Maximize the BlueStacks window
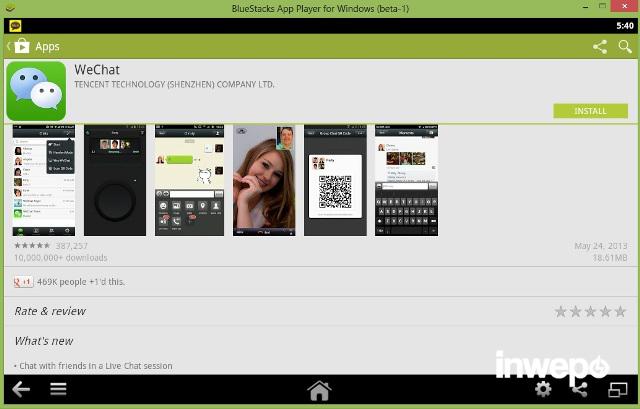640x409 pixels. tap(602, 6)
